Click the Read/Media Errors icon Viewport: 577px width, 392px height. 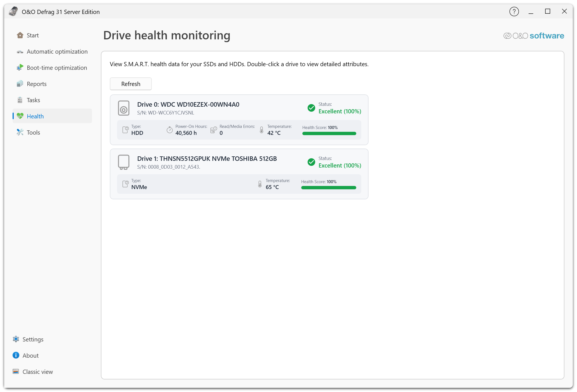[213, 130]
